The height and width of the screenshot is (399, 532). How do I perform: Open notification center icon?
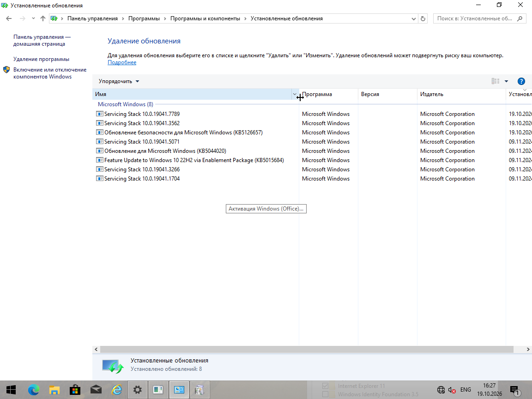515,391
